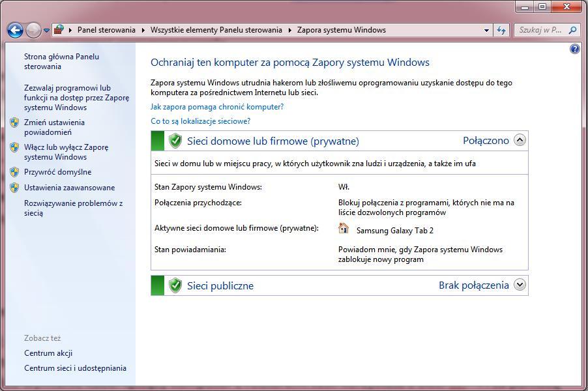This screenshot has height=391, width=588.
Task: Expand the arrow before Panel sterowania
Action: click(x=70, y=30)
